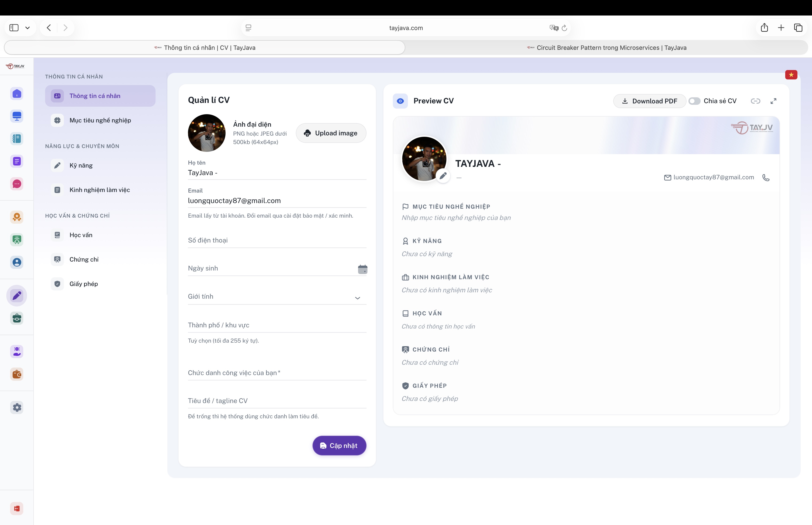The width and height of the screenshot is (812, 525).
Task: Click Safari share icon
Action: point(764,28)
